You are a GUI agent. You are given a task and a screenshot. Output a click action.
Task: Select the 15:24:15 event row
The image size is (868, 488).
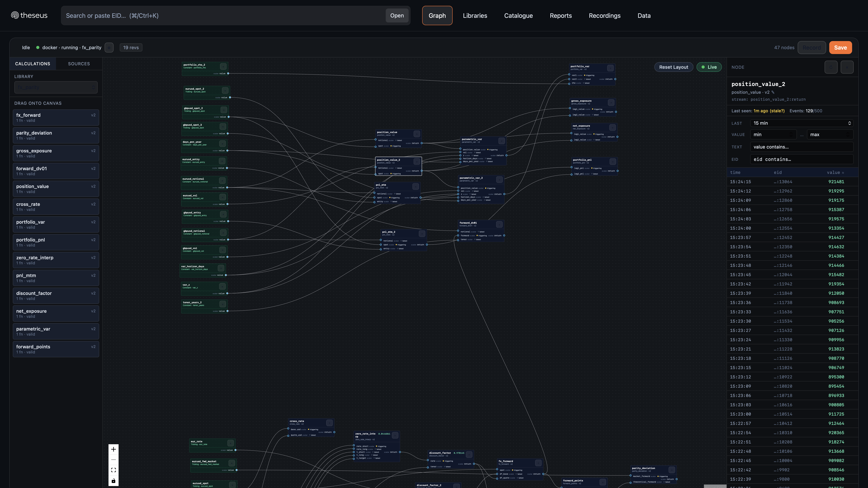point(792,182)
